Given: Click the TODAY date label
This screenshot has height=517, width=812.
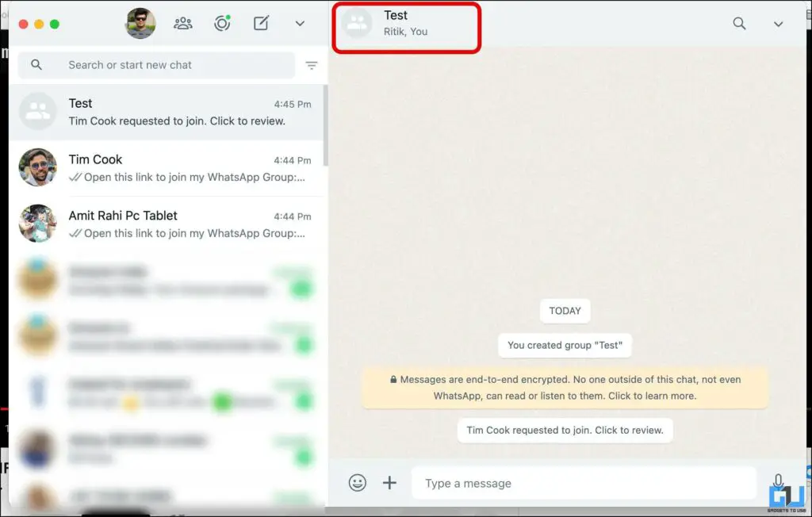Looking at the screenshot, I should point(565,311).
